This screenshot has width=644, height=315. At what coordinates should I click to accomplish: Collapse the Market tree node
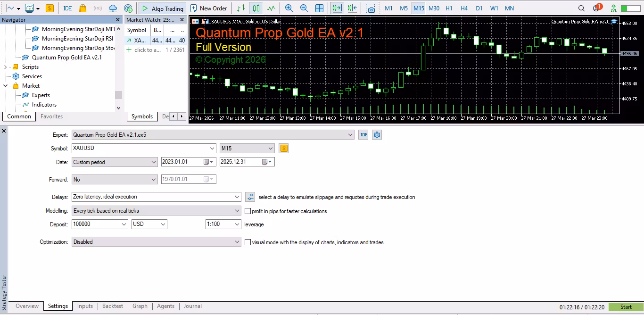coord(6,86)
